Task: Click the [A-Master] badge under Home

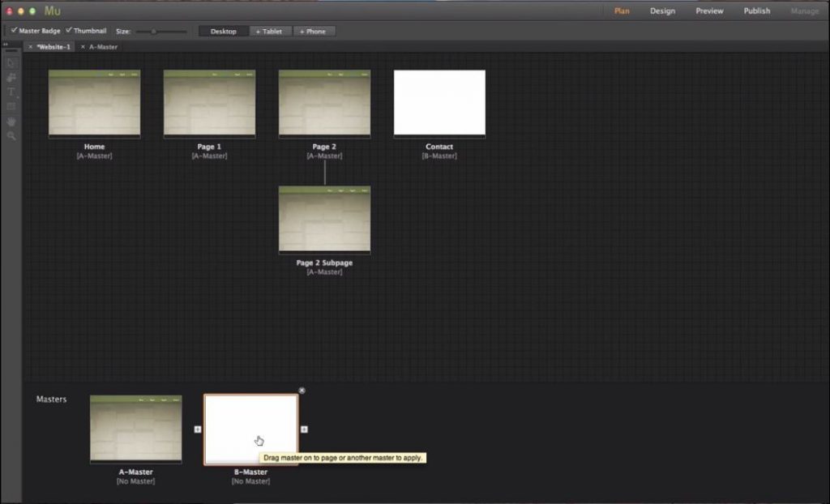Action: (94, 156)
